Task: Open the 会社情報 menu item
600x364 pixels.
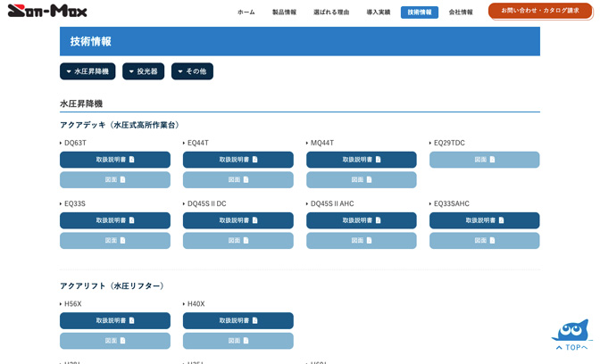Action: point(461,12)
